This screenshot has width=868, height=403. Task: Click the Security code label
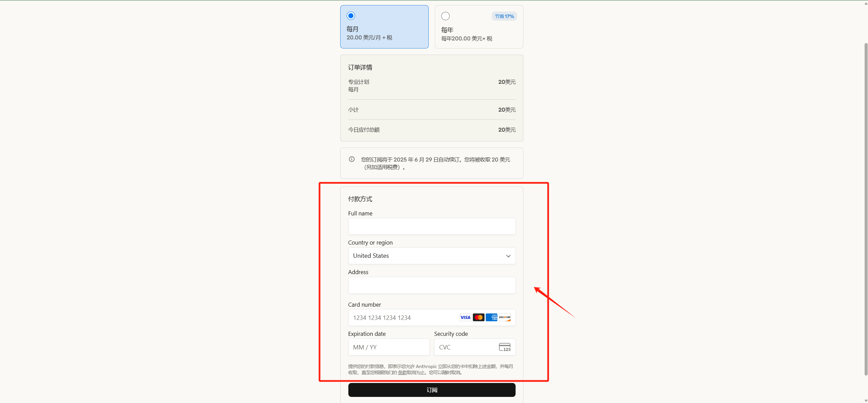pyautogui.click(x=451, y=334)
